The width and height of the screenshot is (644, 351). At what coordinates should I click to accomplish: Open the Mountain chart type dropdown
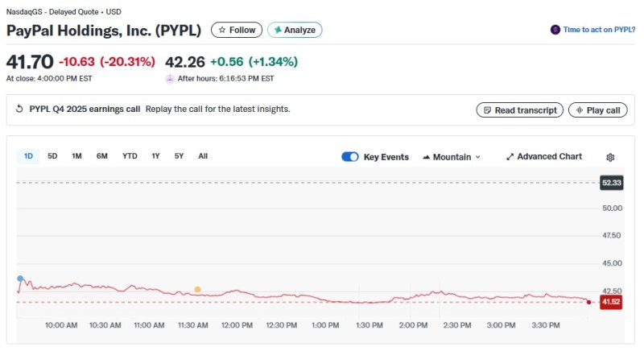point(452,157)
